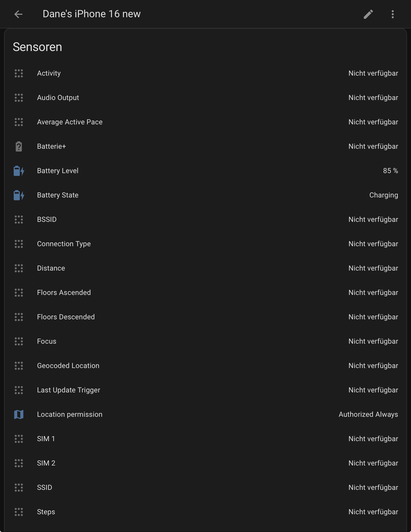Select the Focus sensor row
This screenshot has height=532, width=411.
47,341
